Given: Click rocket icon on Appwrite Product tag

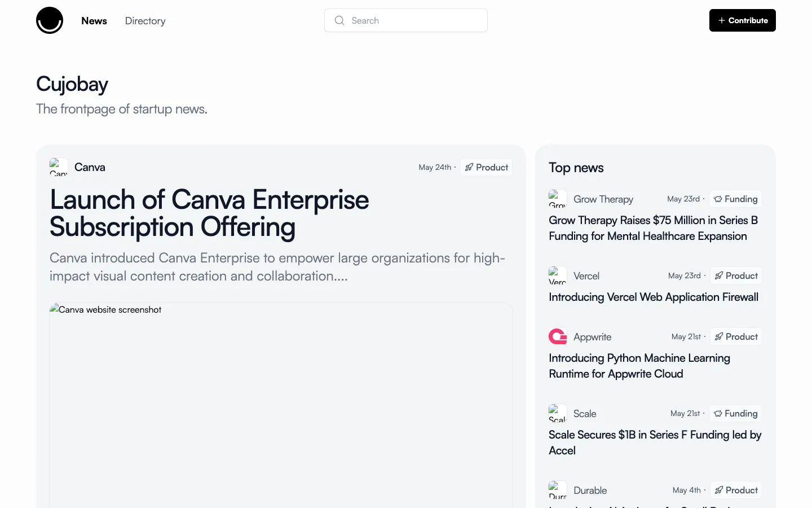Looking at the screenshot, I should (x=719, y=336).
